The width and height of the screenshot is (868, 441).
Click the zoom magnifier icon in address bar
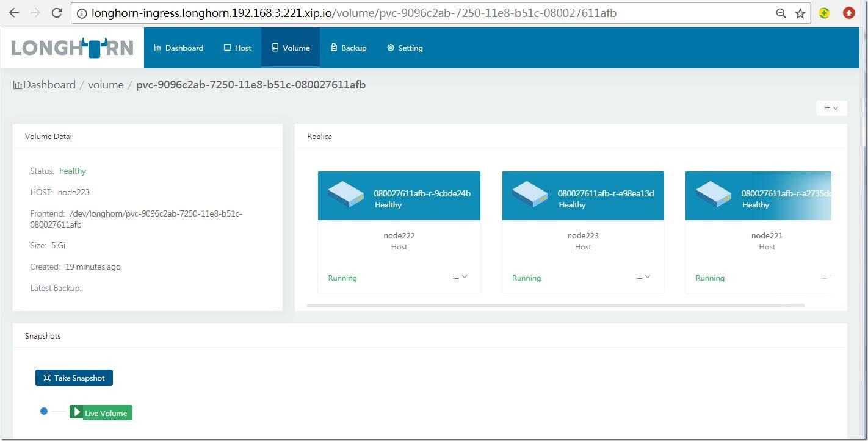781,13
